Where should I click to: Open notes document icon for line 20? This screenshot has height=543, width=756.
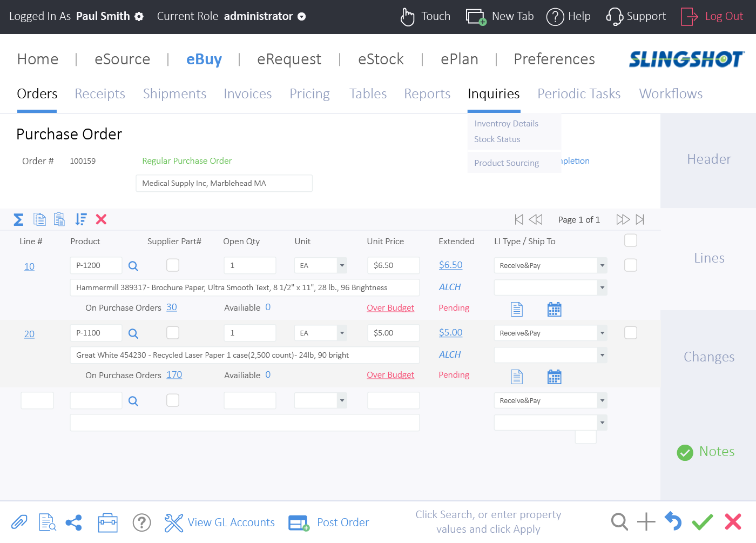[517, 377]
